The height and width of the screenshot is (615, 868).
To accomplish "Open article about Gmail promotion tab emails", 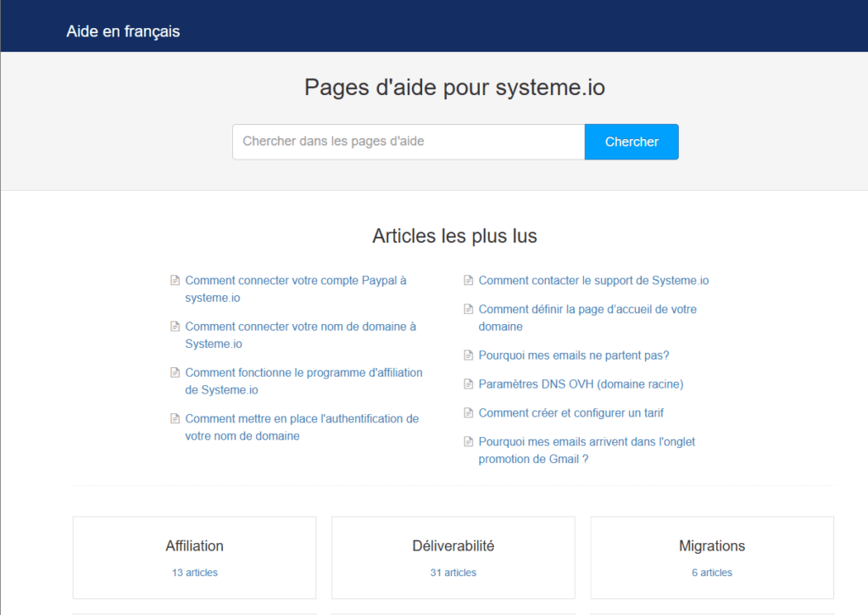I will tap(587, 450).
